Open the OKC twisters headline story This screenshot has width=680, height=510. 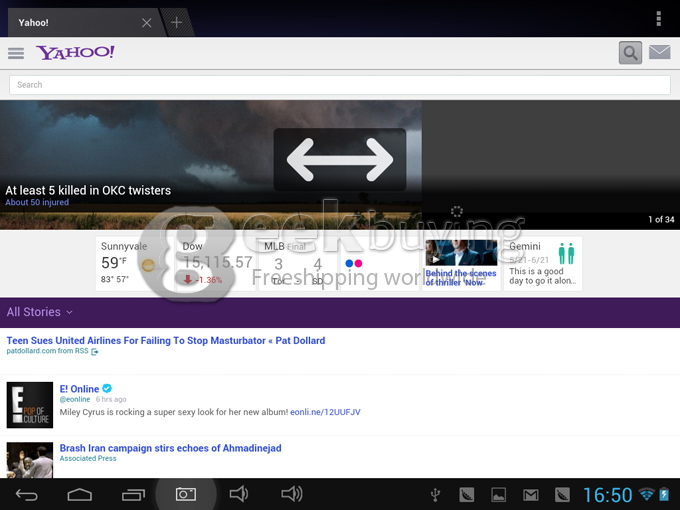click(88, 190)
